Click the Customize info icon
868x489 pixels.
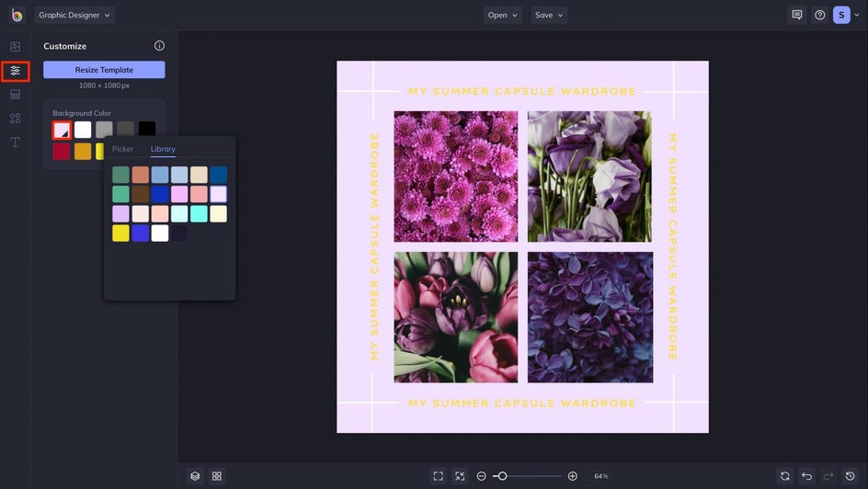(x=159, y=46)
